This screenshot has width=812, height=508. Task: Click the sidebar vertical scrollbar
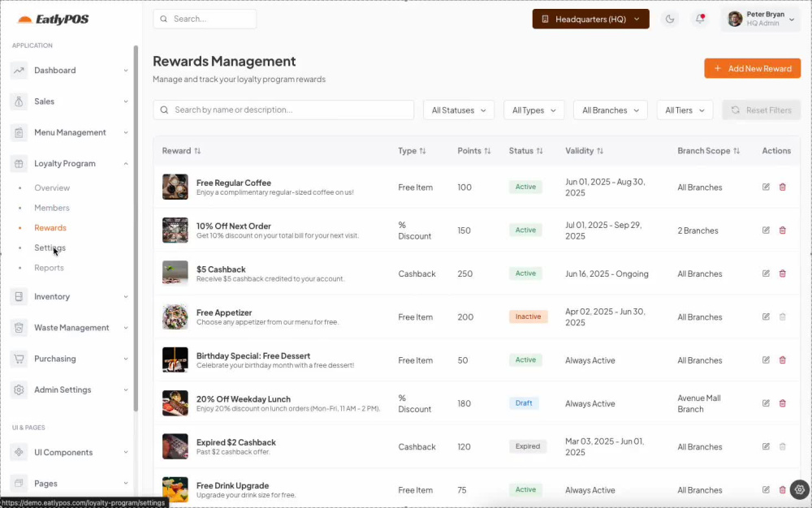(136, 227)
